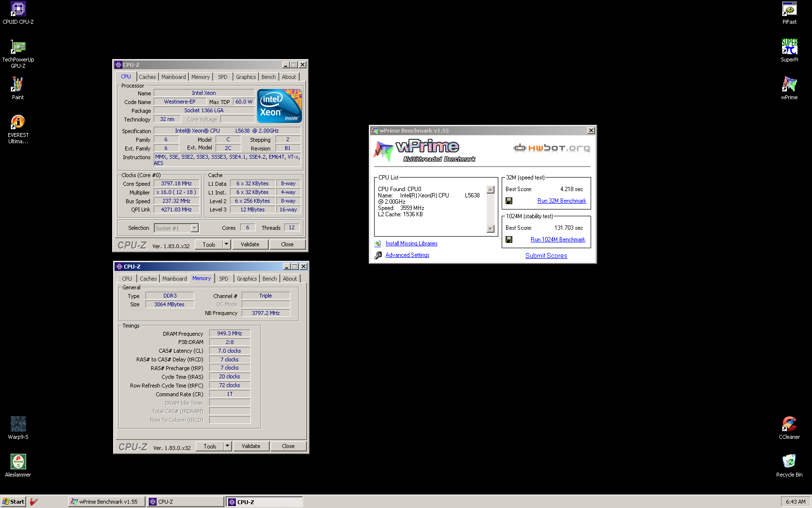Click the Install Missing Libraries icon
Screen dimensions: 812x508
[378, 244]
